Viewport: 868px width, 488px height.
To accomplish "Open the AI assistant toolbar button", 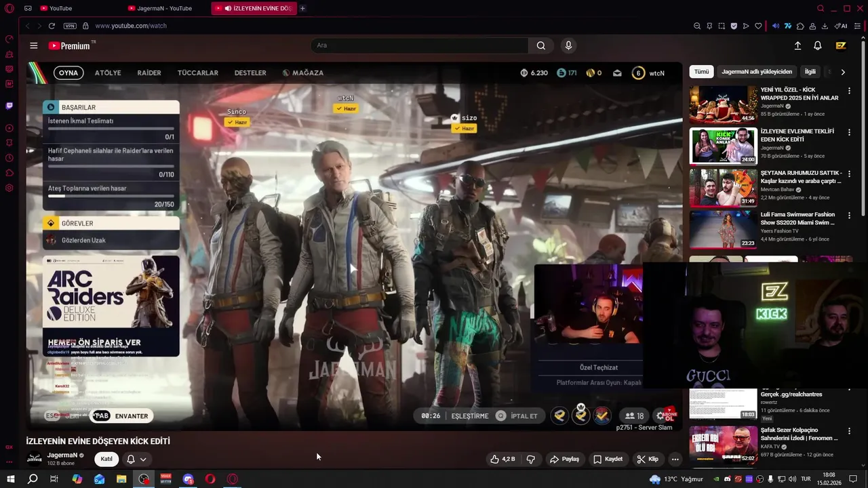I will coord(841,26).
